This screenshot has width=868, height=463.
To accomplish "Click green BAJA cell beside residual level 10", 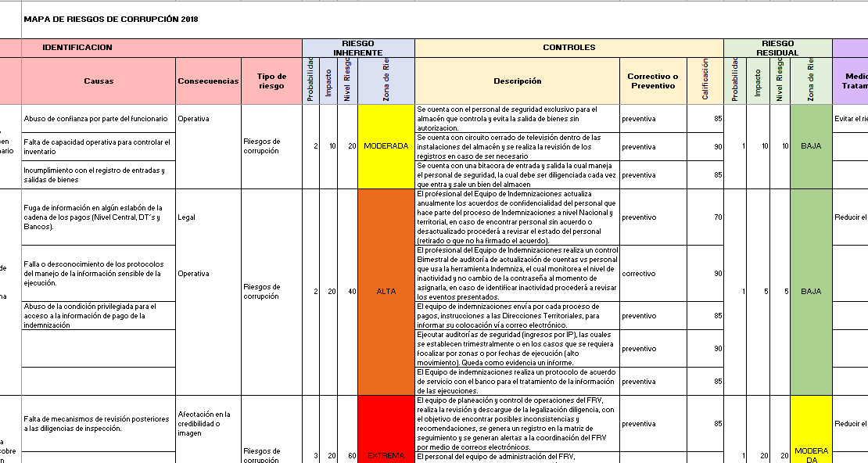I will (x=811, y=147).
